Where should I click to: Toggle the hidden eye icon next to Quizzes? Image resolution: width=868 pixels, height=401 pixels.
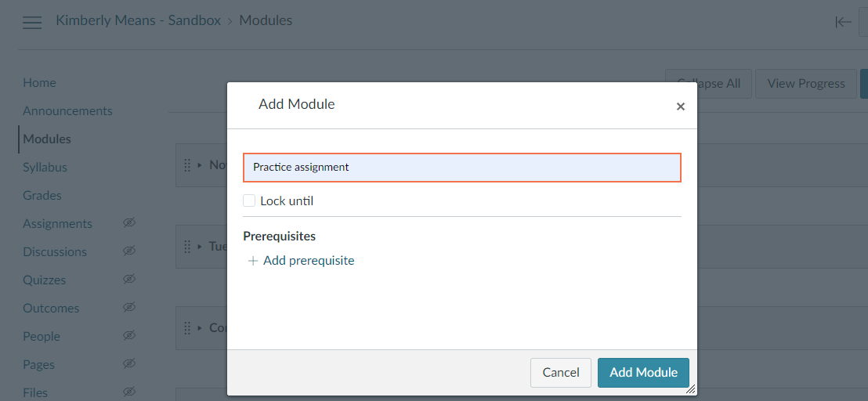coord(129,280)
